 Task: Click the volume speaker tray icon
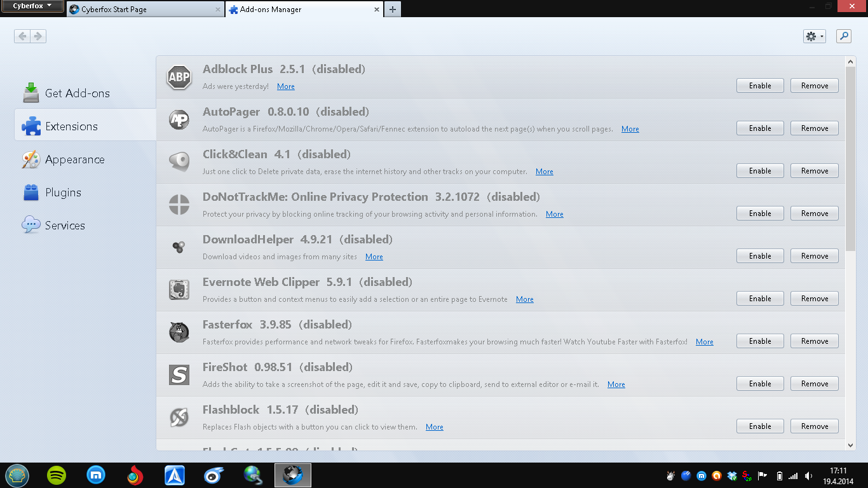pos(808,475)
